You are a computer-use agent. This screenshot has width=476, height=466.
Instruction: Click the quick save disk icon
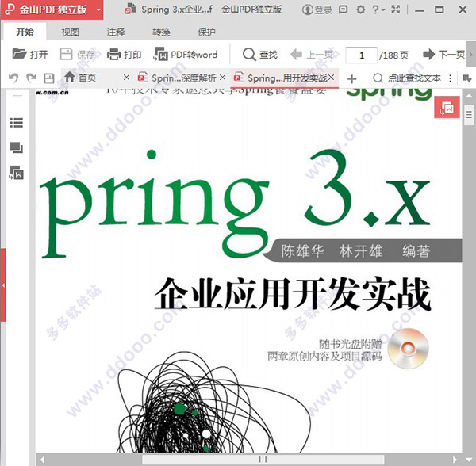(x=49, y=78)
